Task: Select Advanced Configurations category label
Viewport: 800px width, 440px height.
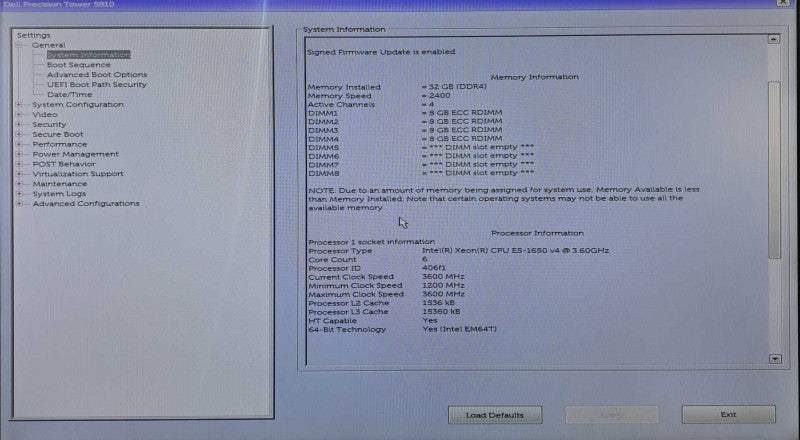Action: coord(86,203)
